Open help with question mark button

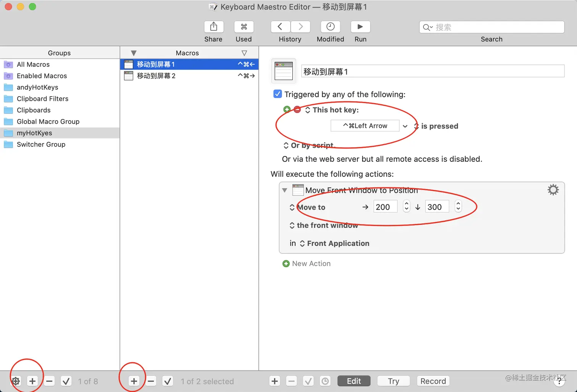click(559, 381)
